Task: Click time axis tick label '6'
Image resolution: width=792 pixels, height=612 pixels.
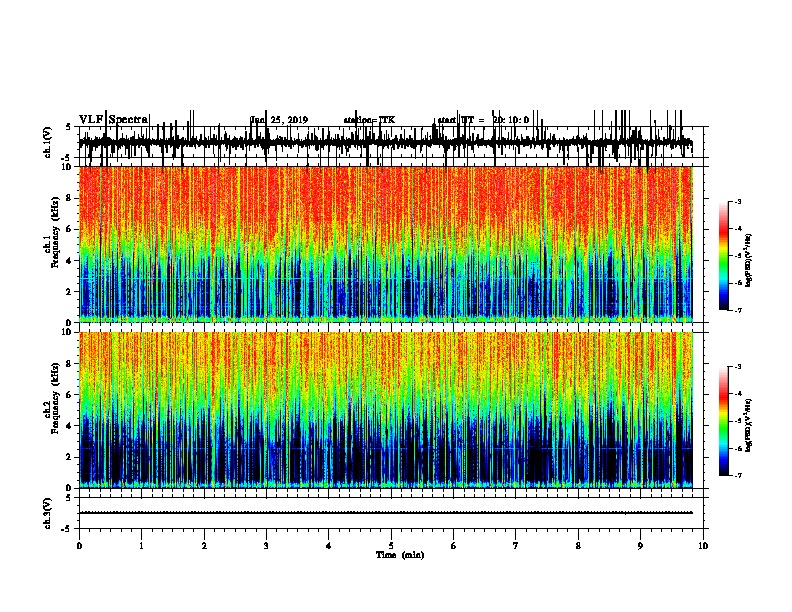Action: tap(454, 546)
